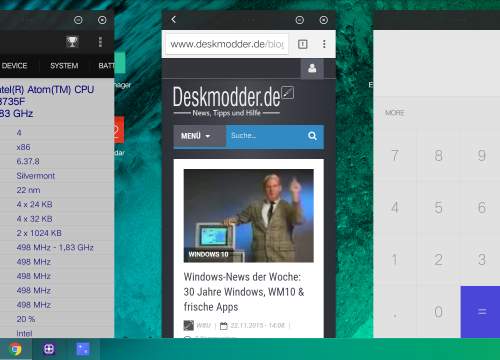Tap 4 on the calculator keypad
The width and height of the screenshot is (500, 360).
pos(395,208)
